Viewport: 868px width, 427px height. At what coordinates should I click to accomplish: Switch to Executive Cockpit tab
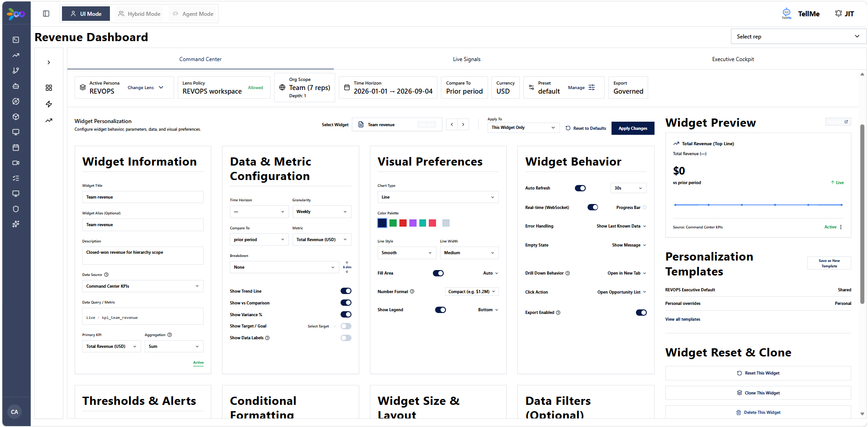coord(733,59)
